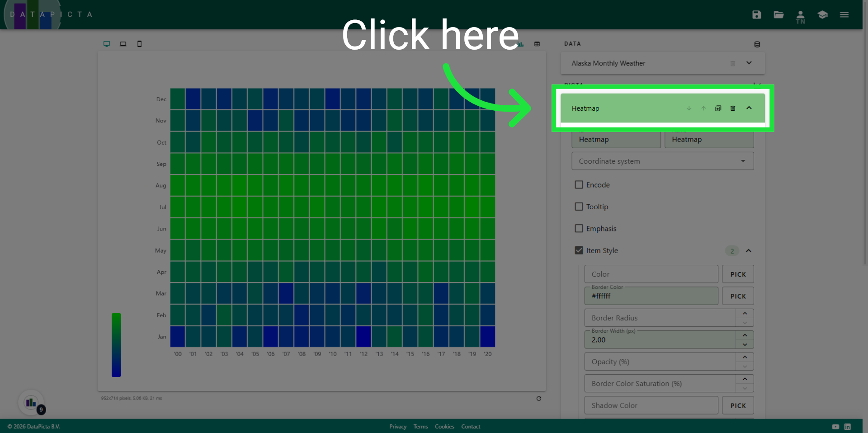868x433 pixels.
Task: Uncheck the Item Style checkbox
Action: click(x=579, y=250)
